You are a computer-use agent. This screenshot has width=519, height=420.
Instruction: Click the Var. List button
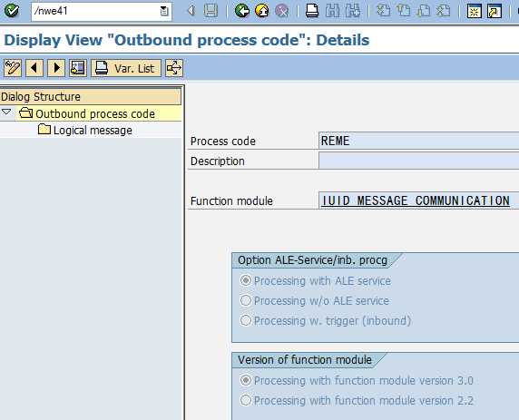(x=126, y=68)
